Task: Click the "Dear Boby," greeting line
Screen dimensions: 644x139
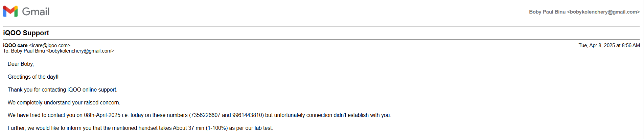Action: pos(21,64)
